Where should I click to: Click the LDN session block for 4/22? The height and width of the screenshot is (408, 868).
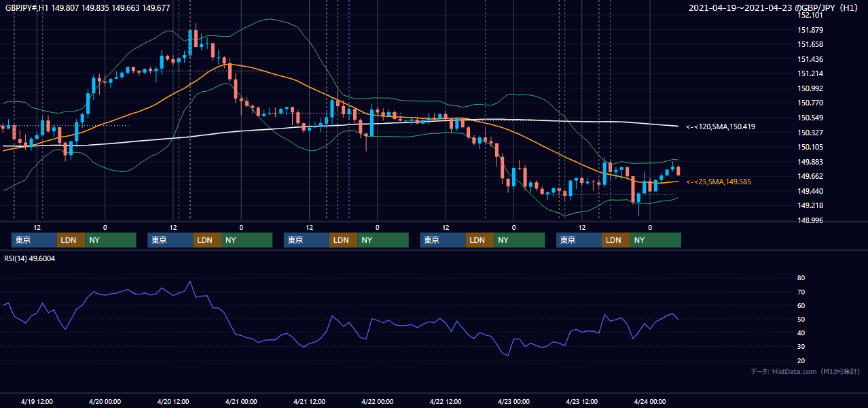480,240
